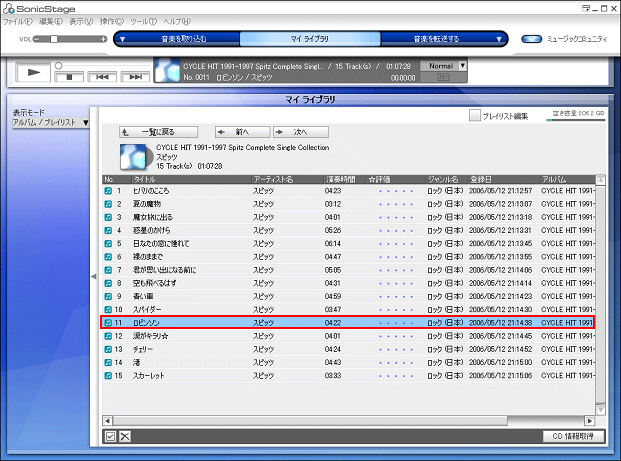Switch to マイ ライブラリ tab
The width and height of the screenshot is (621, 461).
pyautogui.click(x=310, y=39)
